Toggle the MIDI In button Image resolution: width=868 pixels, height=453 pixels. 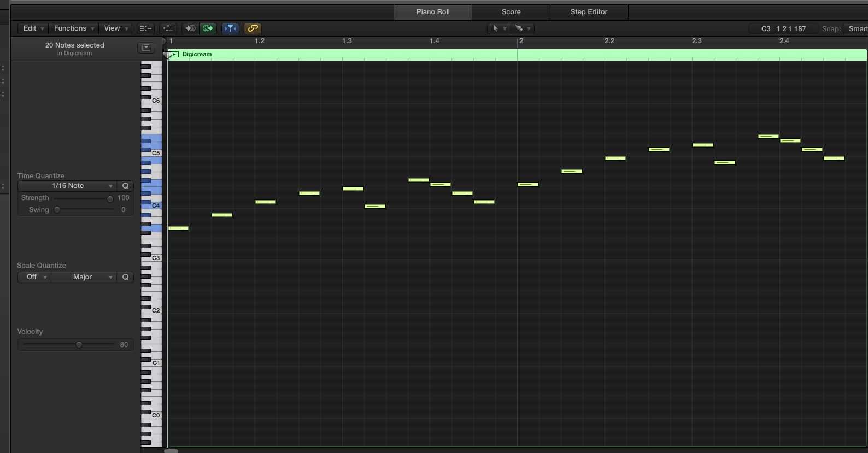click(190, 28)
